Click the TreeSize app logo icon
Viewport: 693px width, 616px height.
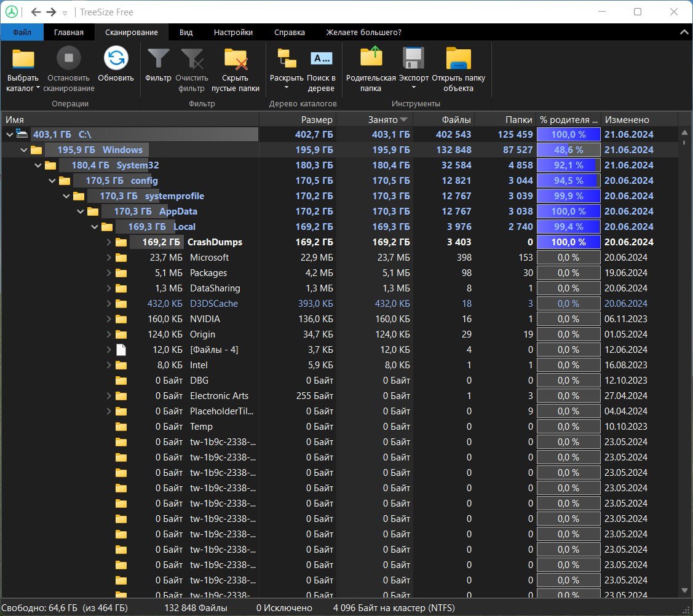[x=12, y=12]
